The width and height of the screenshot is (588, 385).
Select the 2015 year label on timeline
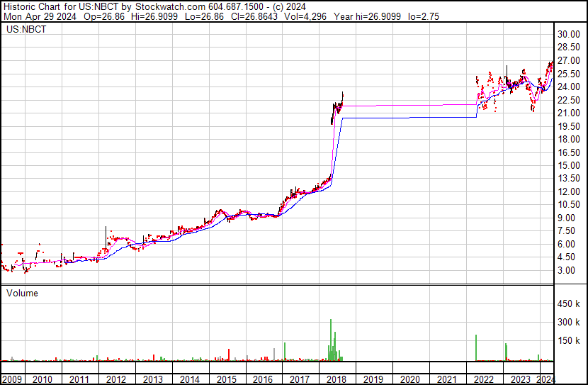(226, 379)
